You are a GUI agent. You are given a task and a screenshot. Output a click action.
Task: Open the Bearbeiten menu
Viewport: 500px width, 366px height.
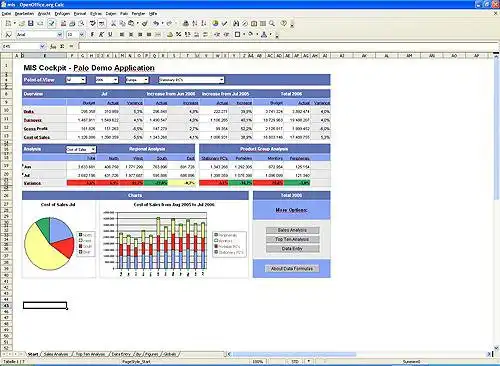(24, 14)
